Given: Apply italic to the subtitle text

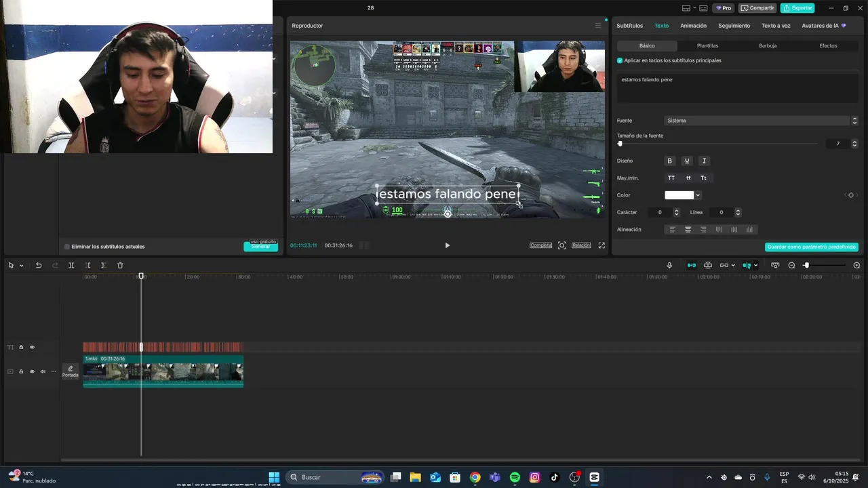Looking at the screenshot, I should (x=704, y=161).
